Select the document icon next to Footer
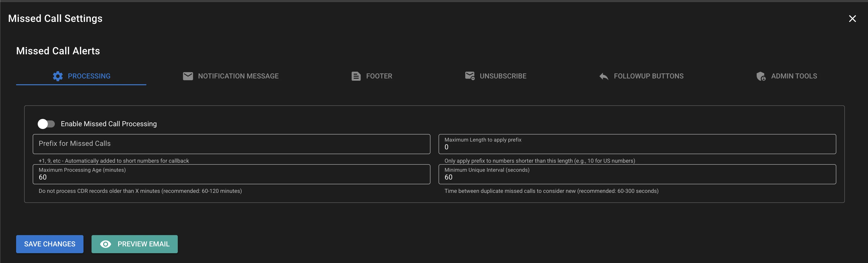The height and width of the screenshot is (263, 868). click(356, 76)
